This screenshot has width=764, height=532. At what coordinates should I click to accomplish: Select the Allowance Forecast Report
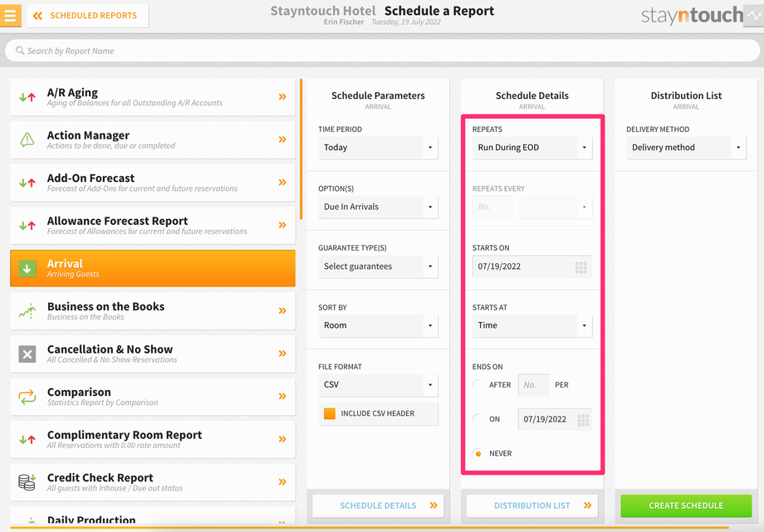point(153,226)
